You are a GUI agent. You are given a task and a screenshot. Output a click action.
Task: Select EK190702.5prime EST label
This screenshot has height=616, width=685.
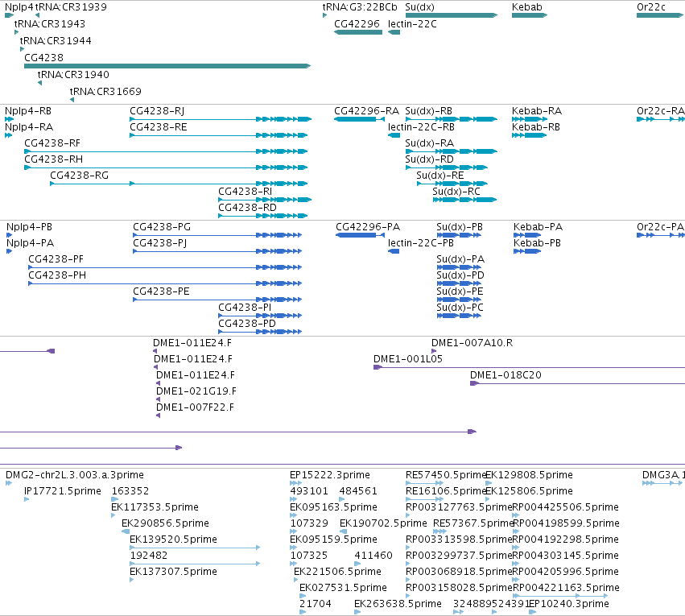tap(384, 524)
